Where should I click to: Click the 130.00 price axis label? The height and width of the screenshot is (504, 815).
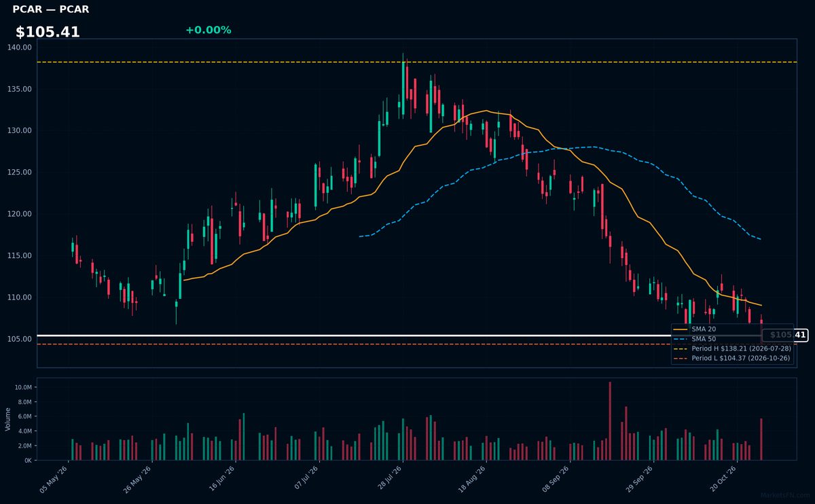[x=20, y=130]
